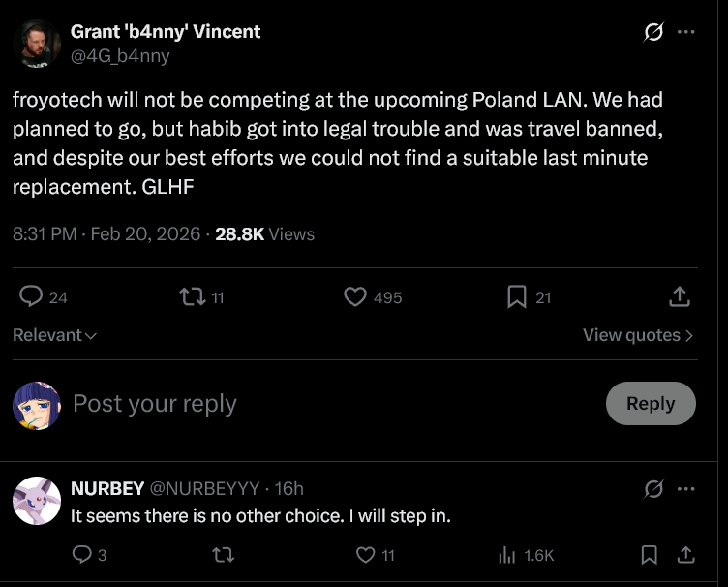Expand the Relevant sort dropdown
This screenshot has width=728, height=587.
(x=55, y=335)
